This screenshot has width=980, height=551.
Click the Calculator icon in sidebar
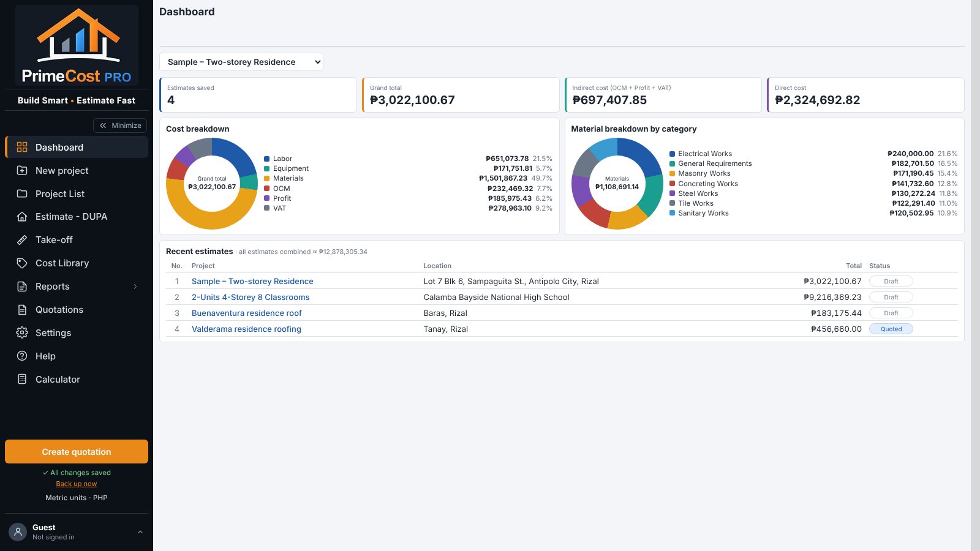pos(22,379)
